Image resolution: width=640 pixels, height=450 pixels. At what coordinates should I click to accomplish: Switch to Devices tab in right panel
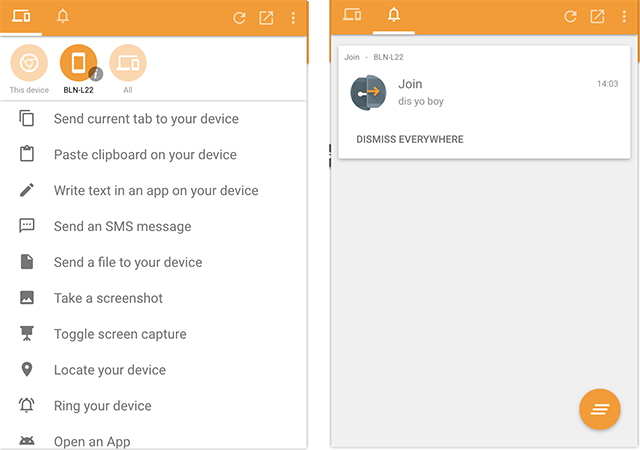tap(352, 16)
